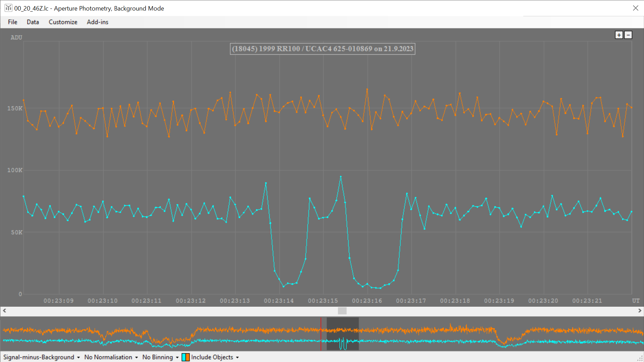
Task: Open the Signal-minus-Background dropdown
Action: tap(41, 357)
